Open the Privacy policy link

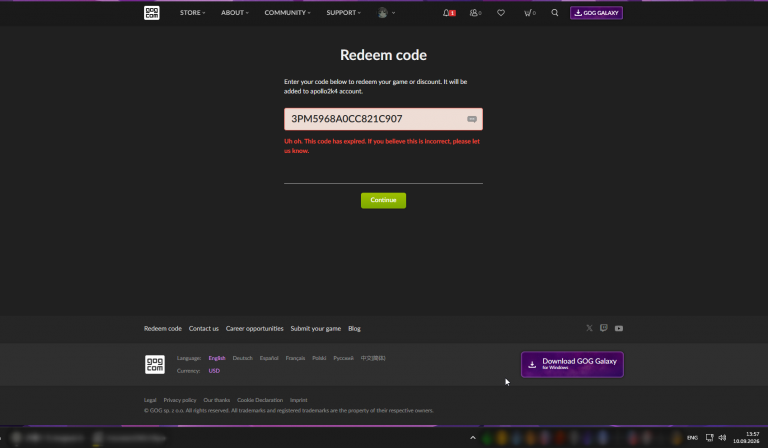(x=180, y=400)
